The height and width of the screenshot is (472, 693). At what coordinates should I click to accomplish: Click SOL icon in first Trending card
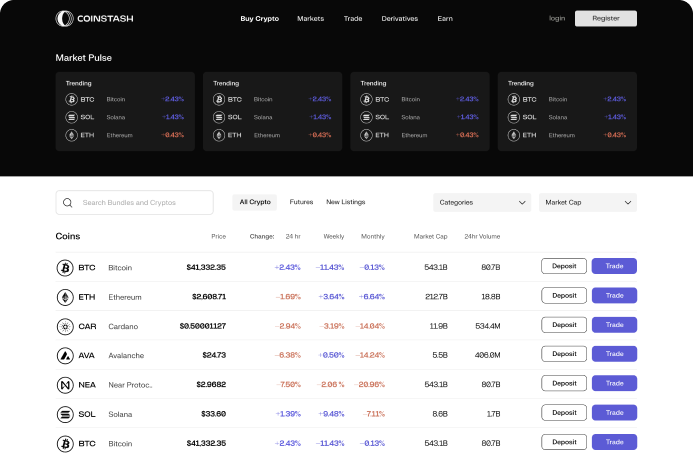72,117
